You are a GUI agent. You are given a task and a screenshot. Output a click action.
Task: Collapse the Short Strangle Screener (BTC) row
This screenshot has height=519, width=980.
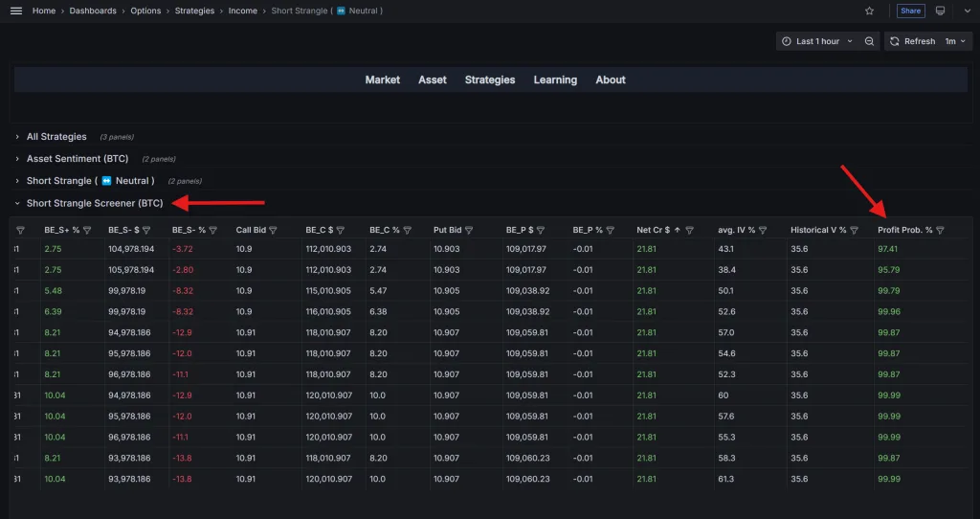click(x=94, y=203)
